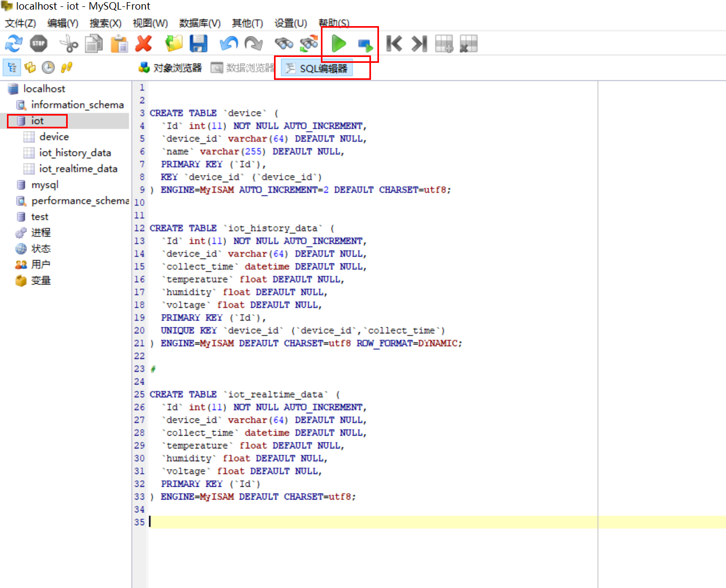Click the binoculars search icon
726x588 pixels.
(x=284, y=44)
